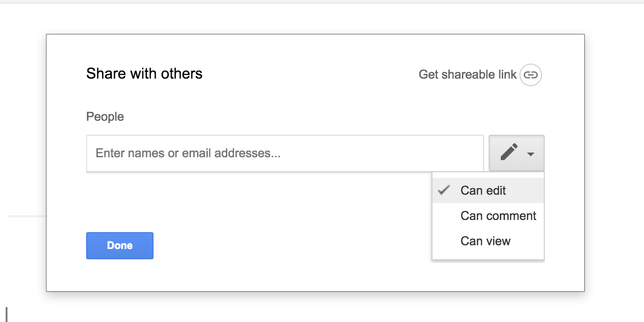This screenshot has height=322, width=644.
Task: Open the permission dropdown arrow beside the pencil
Action: (531, 154)
